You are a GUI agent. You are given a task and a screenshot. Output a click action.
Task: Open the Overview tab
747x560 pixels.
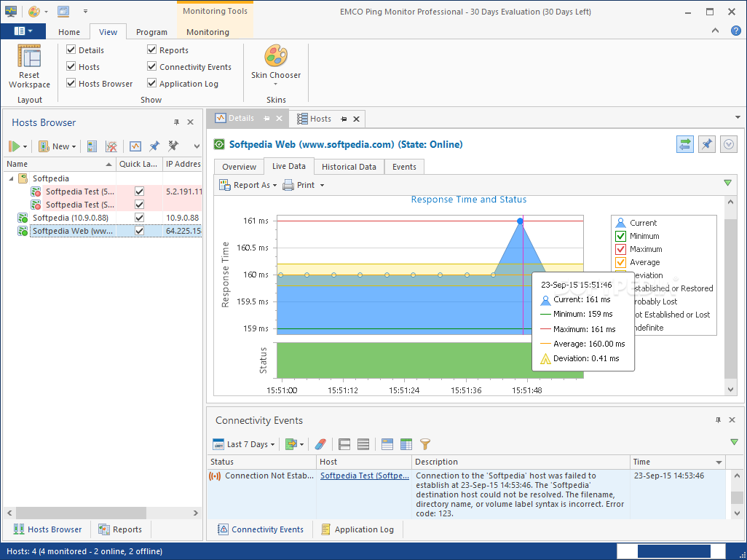click(x=239, y=167)
